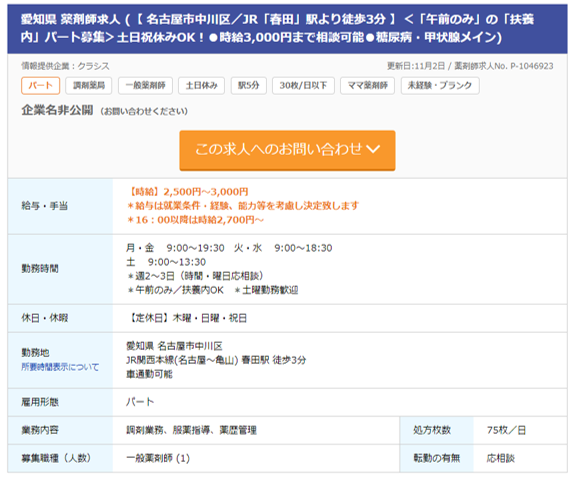573x482 pixels.
Task: Click the 給与・手当 row label
Action: tap(45, 206)
